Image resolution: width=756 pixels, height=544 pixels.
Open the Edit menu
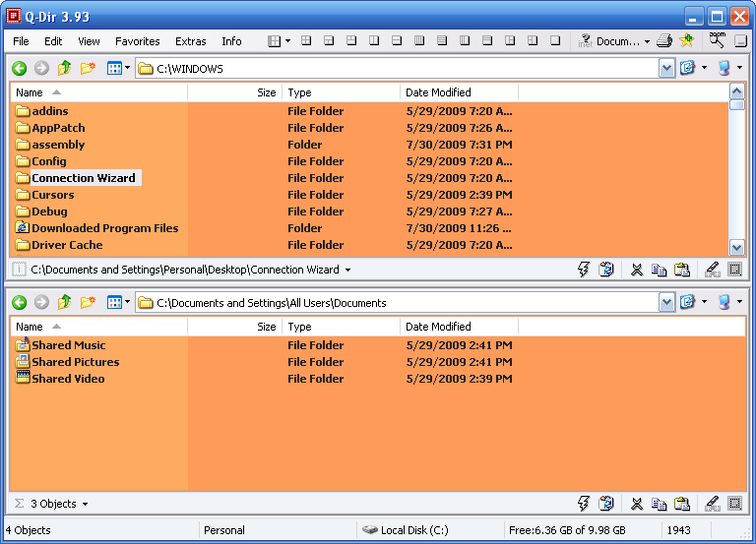click(53, 41)
